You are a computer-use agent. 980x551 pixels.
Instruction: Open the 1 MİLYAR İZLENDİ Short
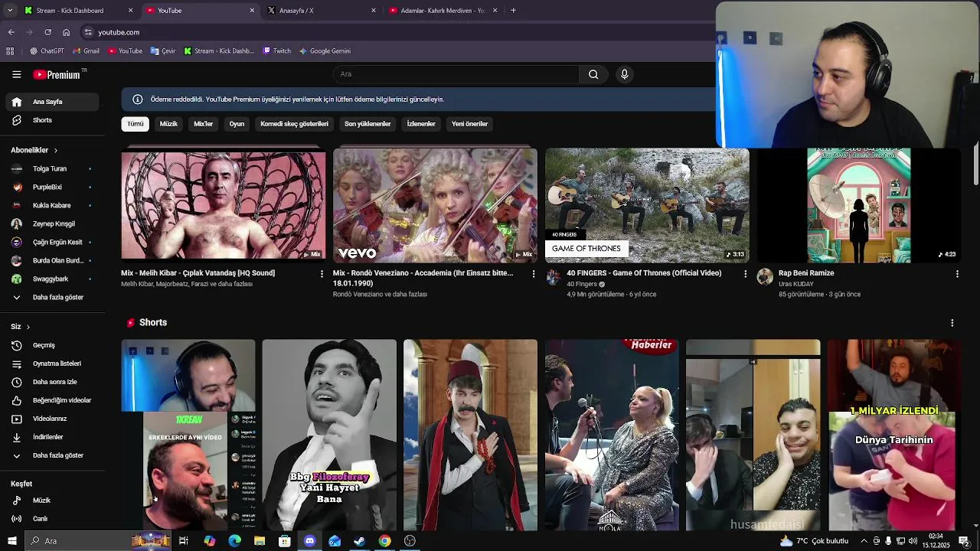coord(893,435)
